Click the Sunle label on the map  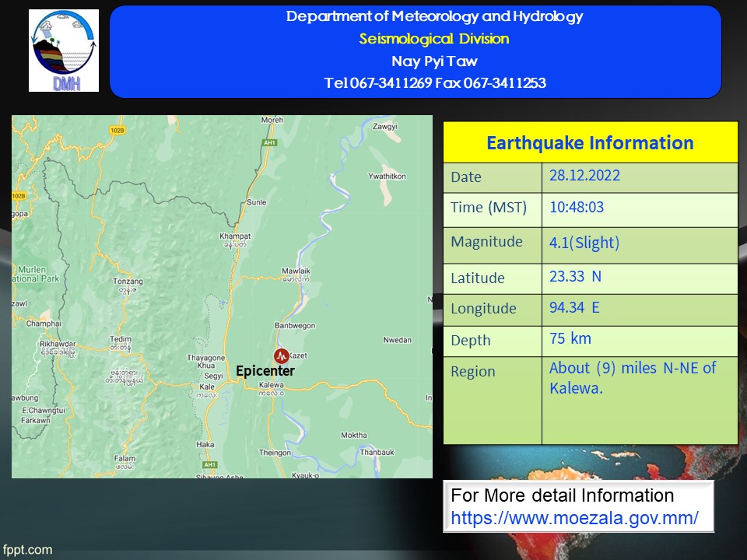click(256, 202)
